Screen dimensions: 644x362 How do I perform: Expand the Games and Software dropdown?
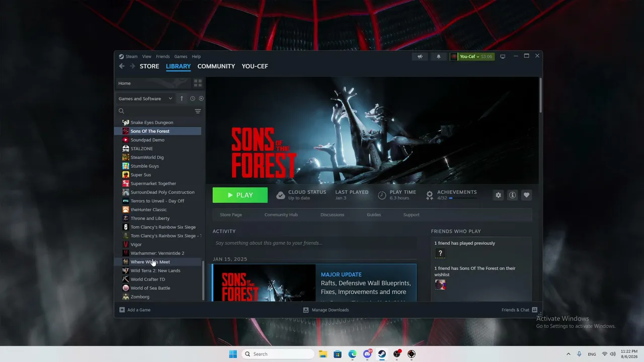click(x=145, y=99)
